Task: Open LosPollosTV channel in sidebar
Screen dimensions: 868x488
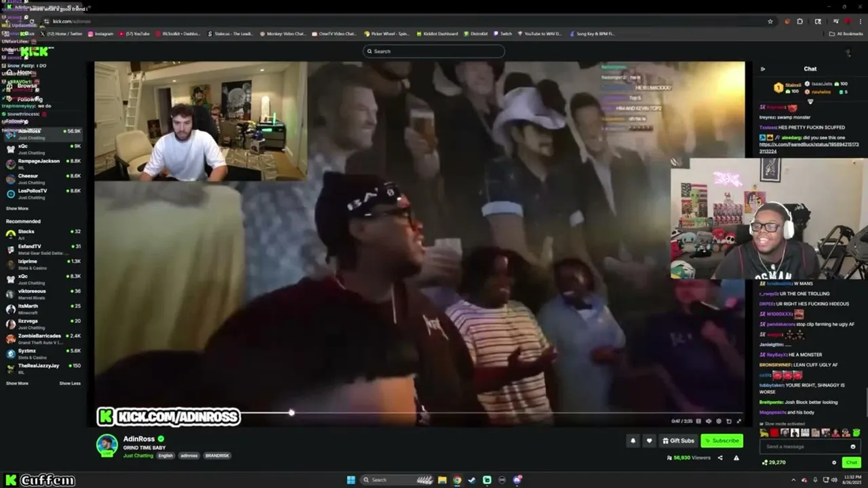Action: point(42,193)
